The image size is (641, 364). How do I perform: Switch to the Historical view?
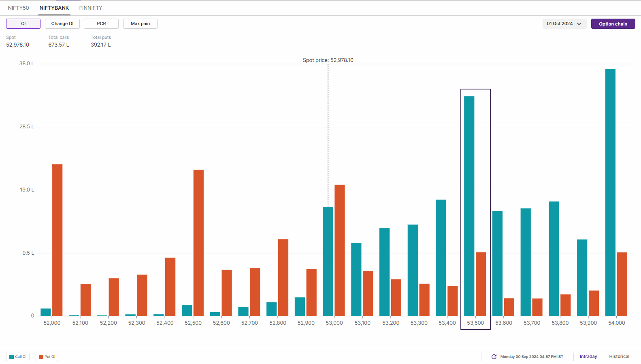(x=619, y=356)
